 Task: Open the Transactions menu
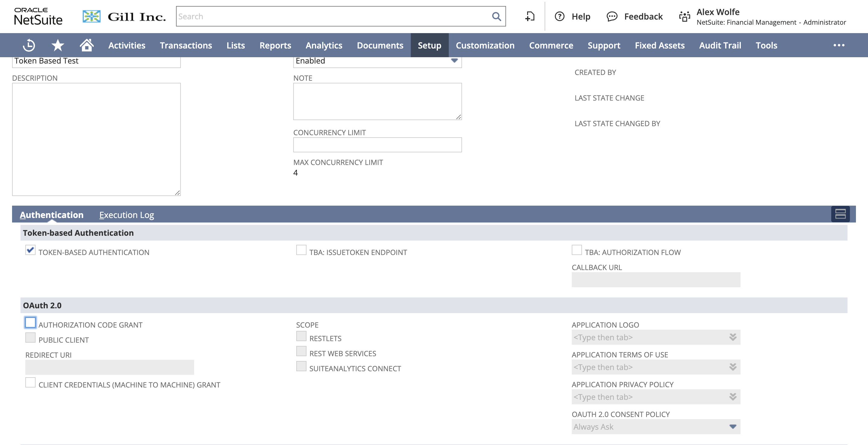pyautogui.click(x=186, y=45)
